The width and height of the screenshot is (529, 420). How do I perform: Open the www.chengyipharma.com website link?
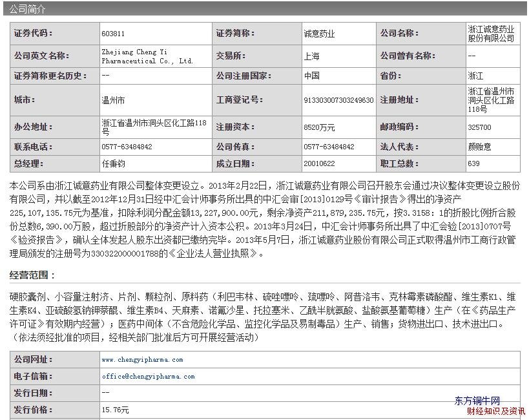(x=142, y=360)
